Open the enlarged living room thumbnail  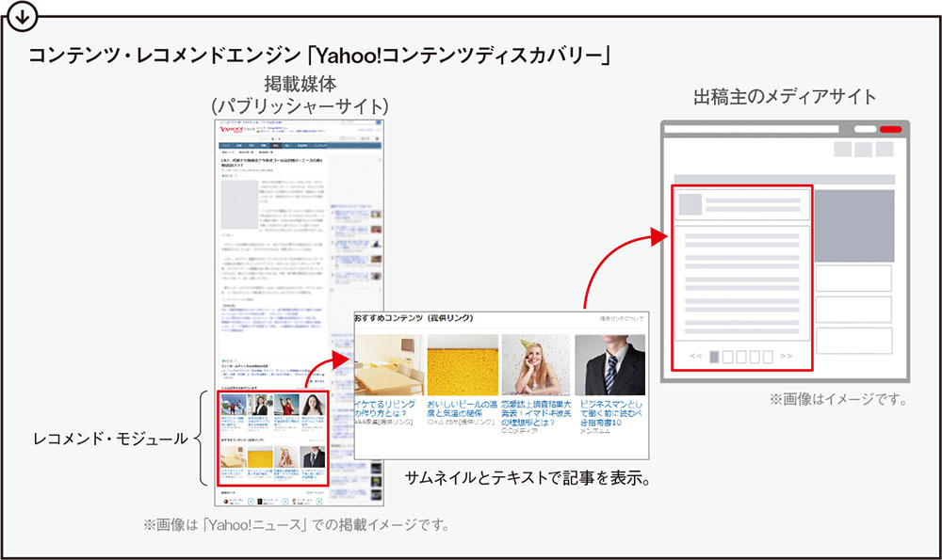389,365
